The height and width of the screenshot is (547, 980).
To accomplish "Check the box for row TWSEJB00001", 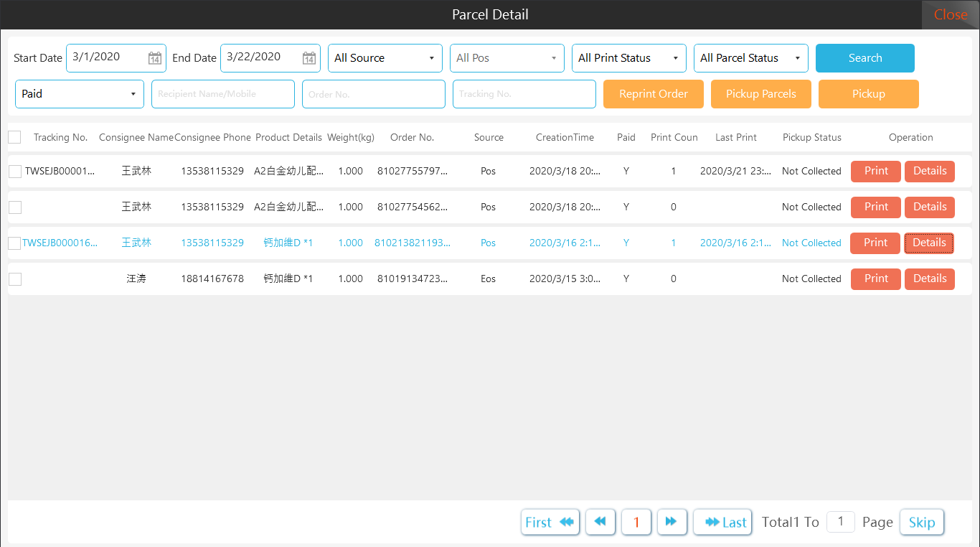I will [15, 172].
